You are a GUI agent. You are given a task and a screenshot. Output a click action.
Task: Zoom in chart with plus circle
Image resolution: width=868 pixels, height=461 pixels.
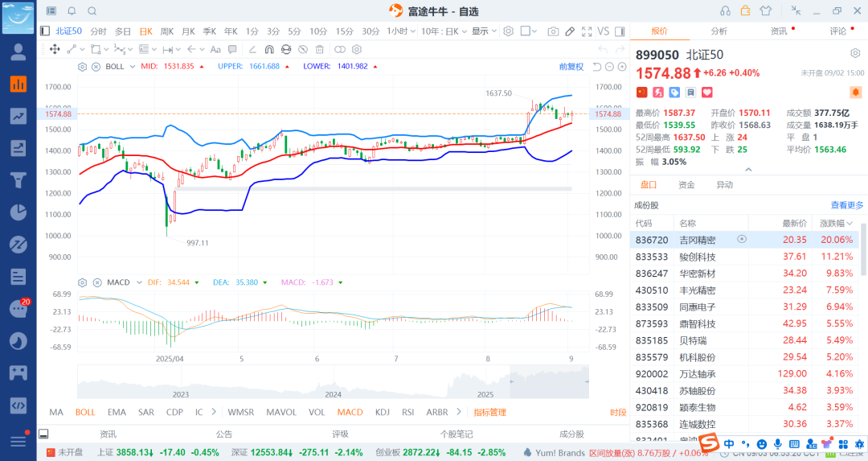[622, 67]
